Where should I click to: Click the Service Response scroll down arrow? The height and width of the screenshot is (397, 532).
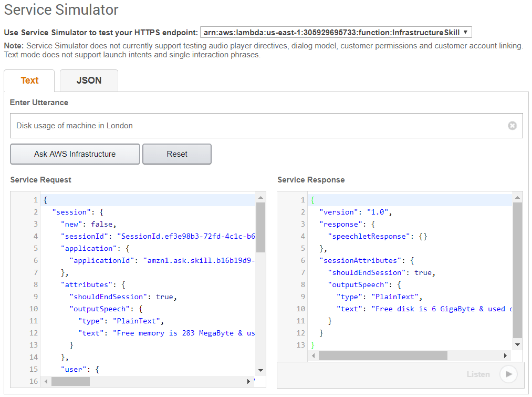click(x=517, y=344)
